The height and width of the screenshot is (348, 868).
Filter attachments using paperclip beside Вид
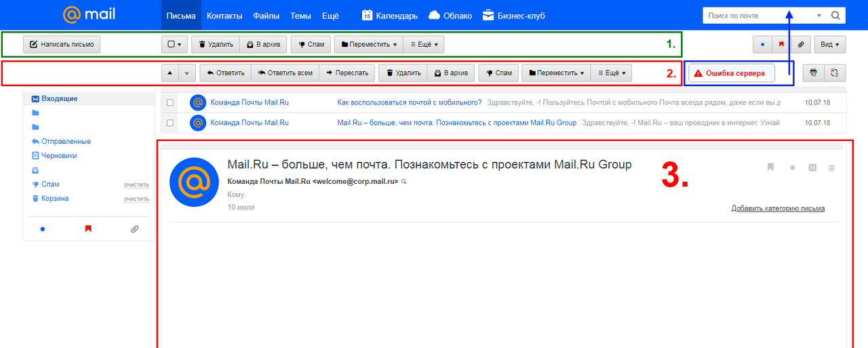pyautogui.click(x=800, y=45)
